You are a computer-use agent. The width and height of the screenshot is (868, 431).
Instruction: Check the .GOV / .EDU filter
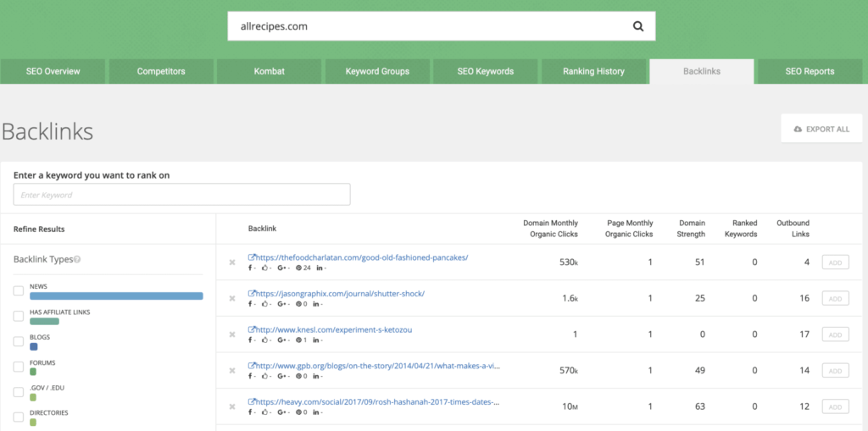tap(19, 392)
